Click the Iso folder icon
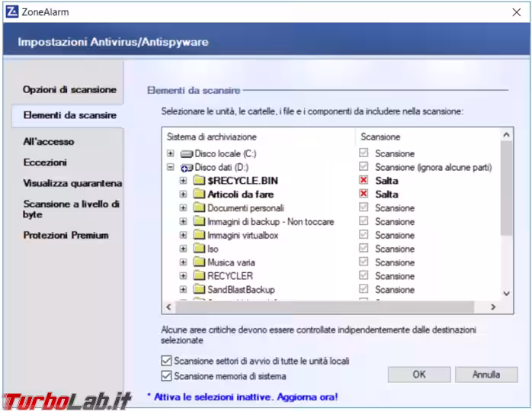 tap(200, 248)
